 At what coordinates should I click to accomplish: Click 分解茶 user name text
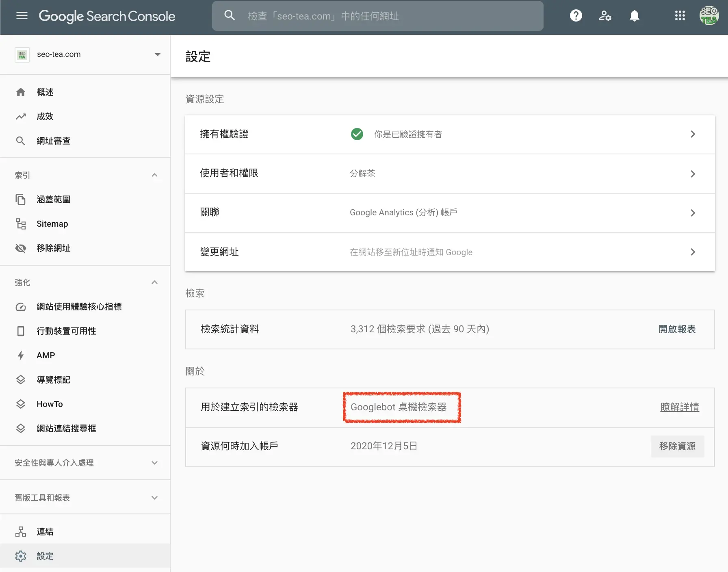(x=362, y=173)
